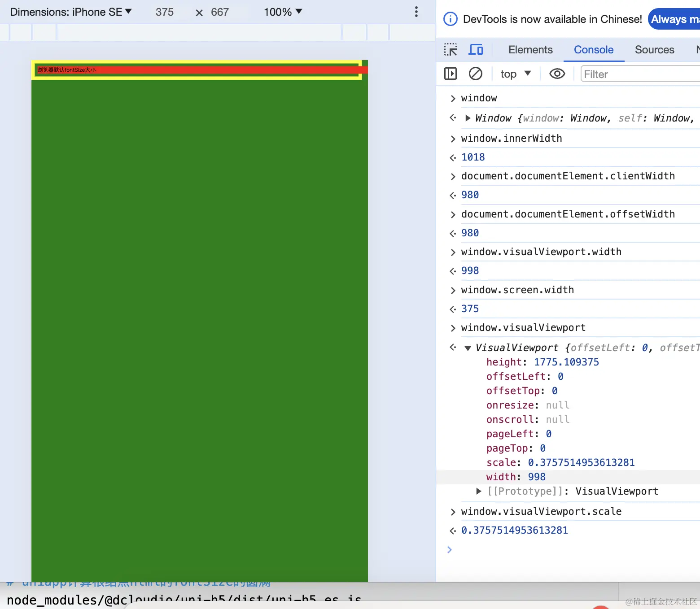Screen dimensions: 700x609
Task: Click the window.visualViewport.scale command
Action: coord(541,511)
